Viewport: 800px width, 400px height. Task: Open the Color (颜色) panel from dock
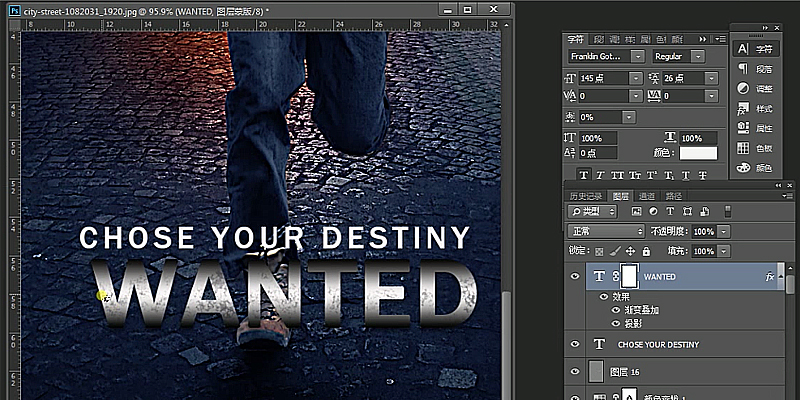point(756,168)
